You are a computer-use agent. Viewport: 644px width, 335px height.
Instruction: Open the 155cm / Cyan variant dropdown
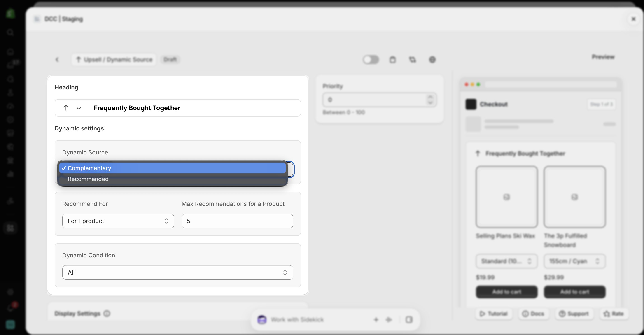pyautogui.click(x=574, y=261)
